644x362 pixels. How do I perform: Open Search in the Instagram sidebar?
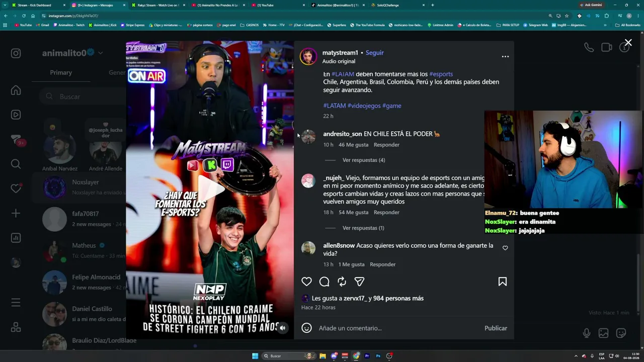tap(16, 164)
